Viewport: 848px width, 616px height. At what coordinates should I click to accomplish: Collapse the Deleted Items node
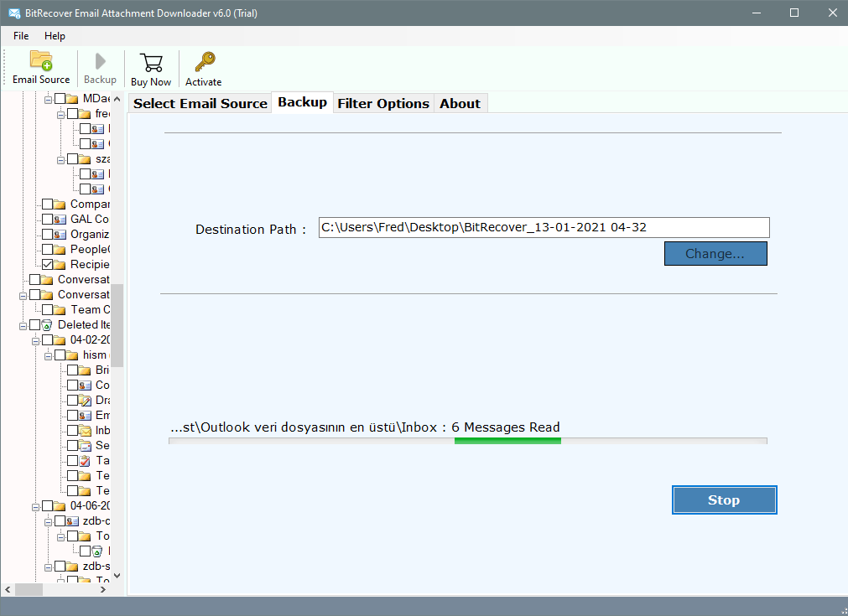(x=23, y=326)
